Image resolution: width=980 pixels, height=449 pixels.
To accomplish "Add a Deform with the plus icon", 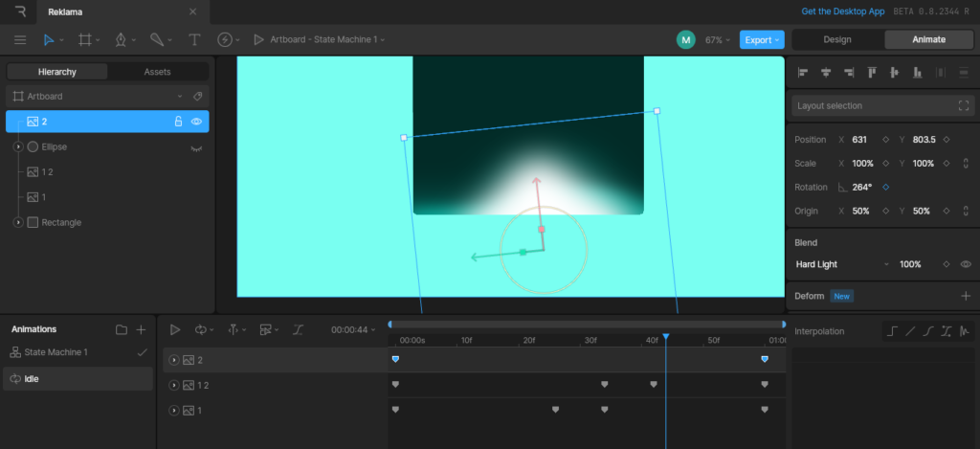I will [x=966, y=296].
